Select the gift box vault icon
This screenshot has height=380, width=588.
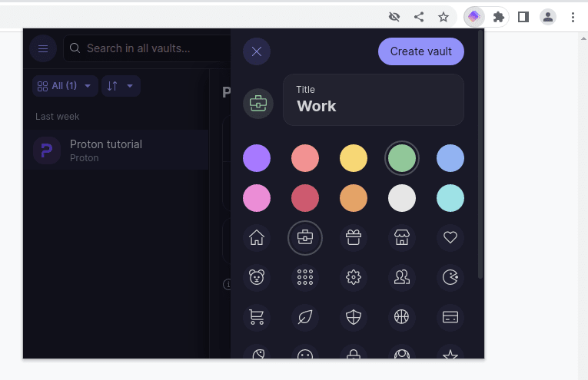354,238
